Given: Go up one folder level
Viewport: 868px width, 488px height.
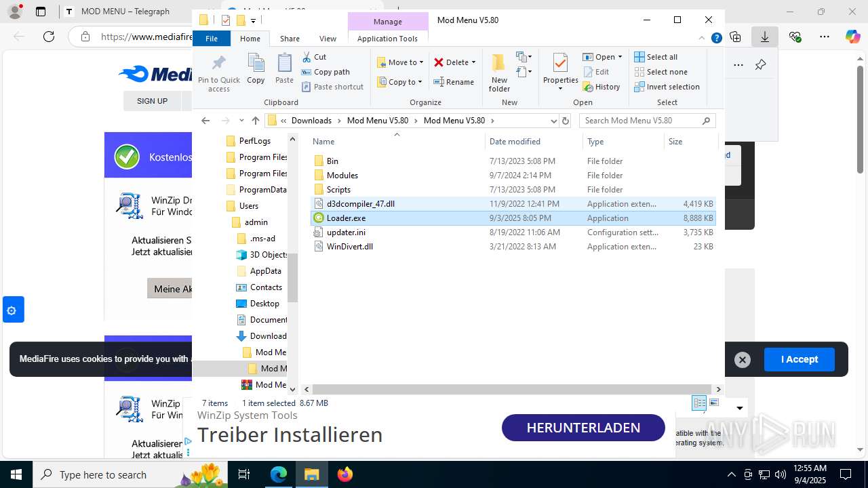Looking at the screenshot, I should [x=255, y=121].
